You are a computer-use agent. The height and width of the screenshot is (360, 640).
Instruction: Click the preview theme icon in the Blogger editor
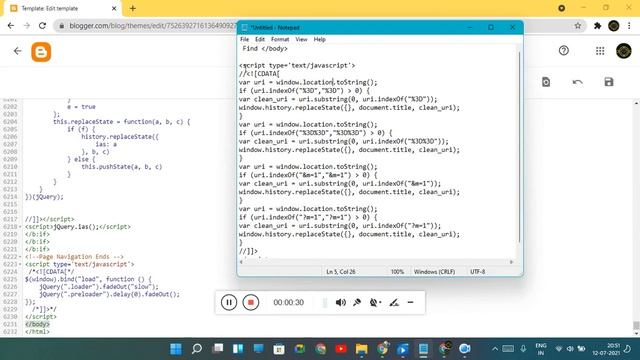(x=546, y=82)
